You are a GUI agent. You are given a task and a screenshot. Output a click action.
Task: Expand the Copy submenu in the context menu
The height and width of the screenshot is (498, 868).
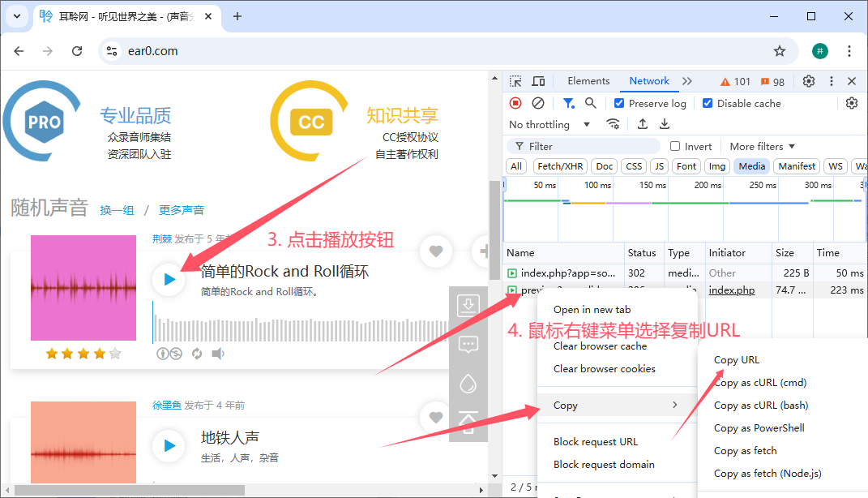click(616, 405)
